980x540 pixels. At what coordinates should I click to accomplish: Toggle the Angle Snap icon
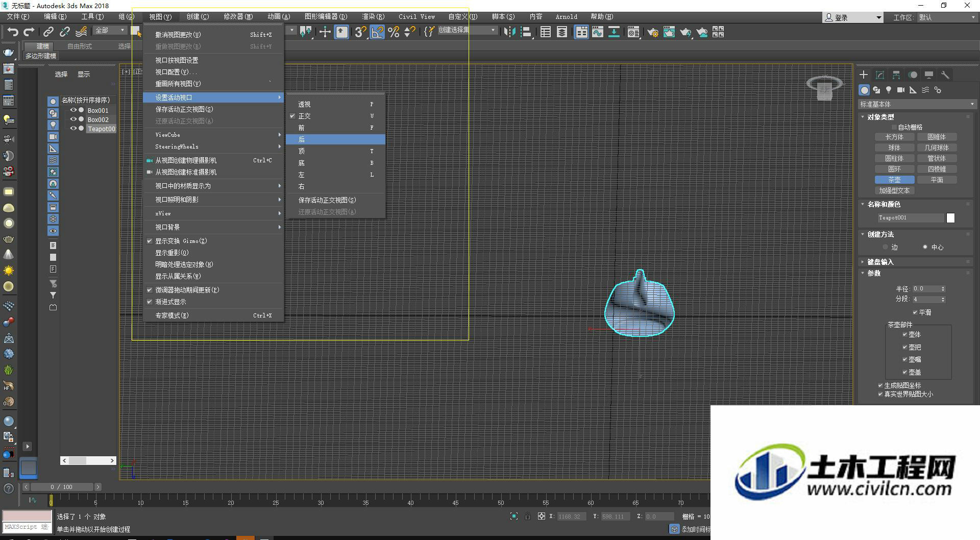point(377,32)
